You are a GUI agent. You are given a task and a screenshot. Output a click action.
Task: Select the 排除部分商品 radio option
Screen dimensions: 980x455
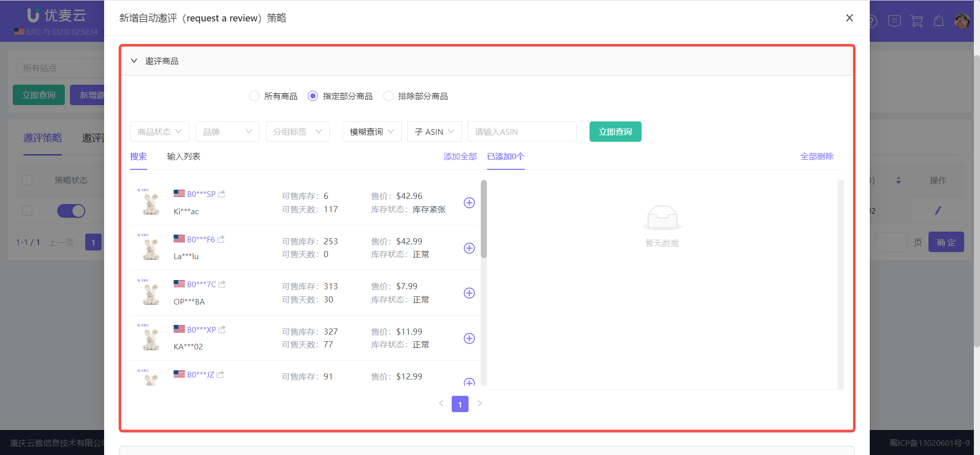388,96
